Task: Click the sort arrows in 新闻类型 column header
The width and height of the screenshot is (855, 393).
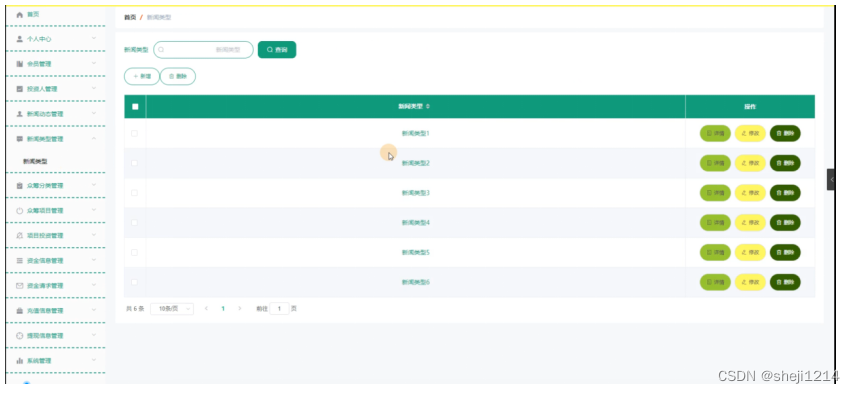Action: click(x=428, y=107)
